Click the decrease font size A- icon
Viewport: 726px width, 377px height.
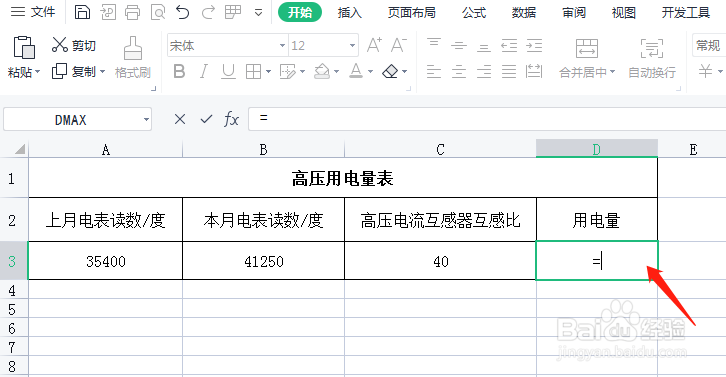point(399,45)
